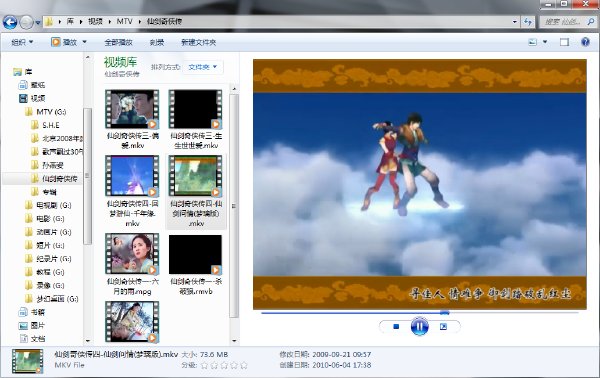The image size is (600, 378).
Task: Open the S.H.E folder
Action: pos(46,125)
